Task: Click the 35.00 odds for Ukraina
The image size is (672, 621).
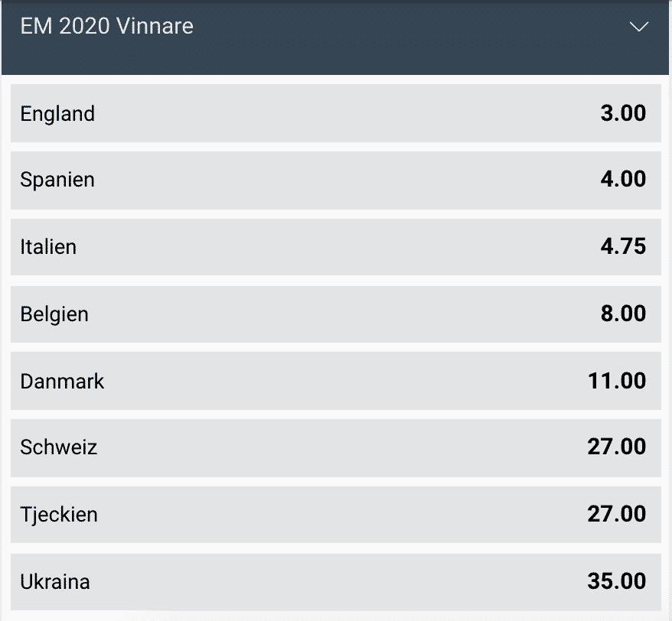Action: click(617, 581)
